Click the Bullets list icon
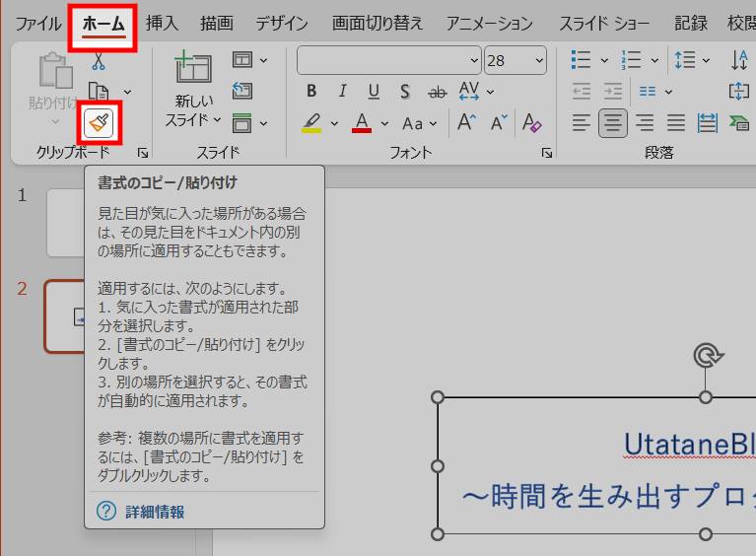Screen dimensions: 756x556 (x=581, y=60)
